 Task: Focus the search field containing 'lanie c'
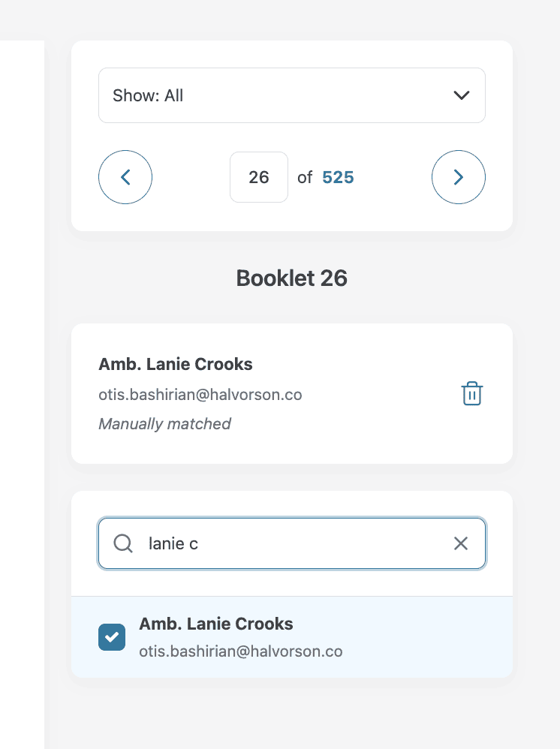click(x=293, y=543)
